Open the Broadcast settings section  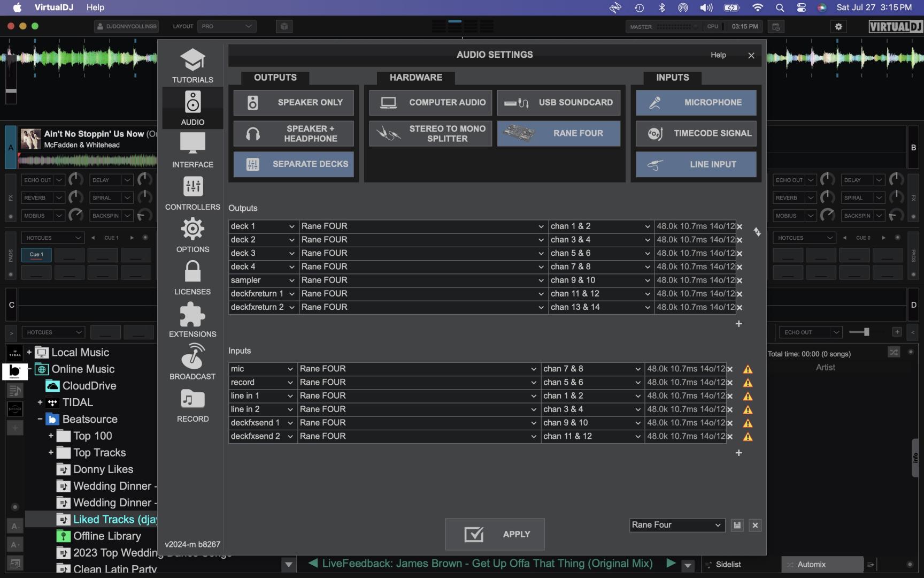(x=192, y=361)
